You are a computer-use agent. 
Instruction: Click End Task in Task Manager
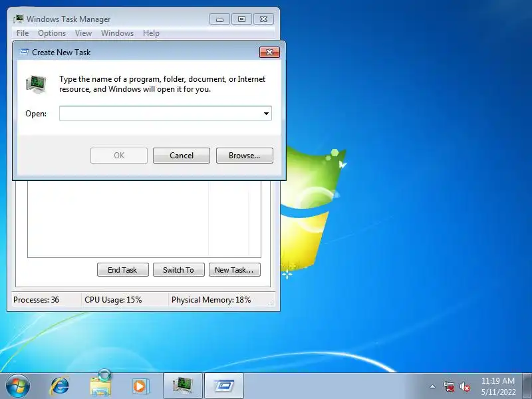(x=123, y=270)
